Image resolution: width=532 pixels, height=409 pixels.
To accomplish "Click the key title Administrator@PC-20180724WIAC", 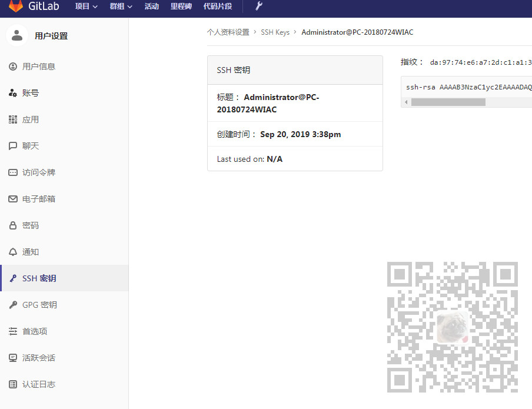I will pyautogui.click(x=268, y=103).
